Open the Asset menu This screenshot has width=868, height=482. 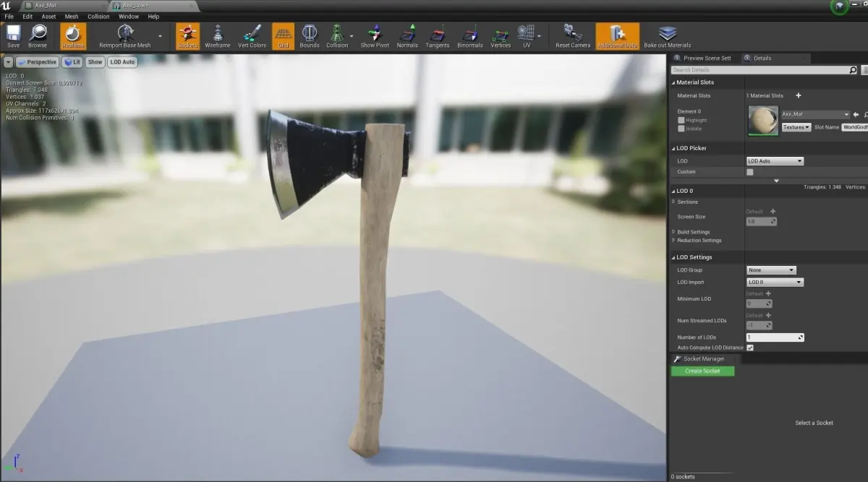click(48, 16)
